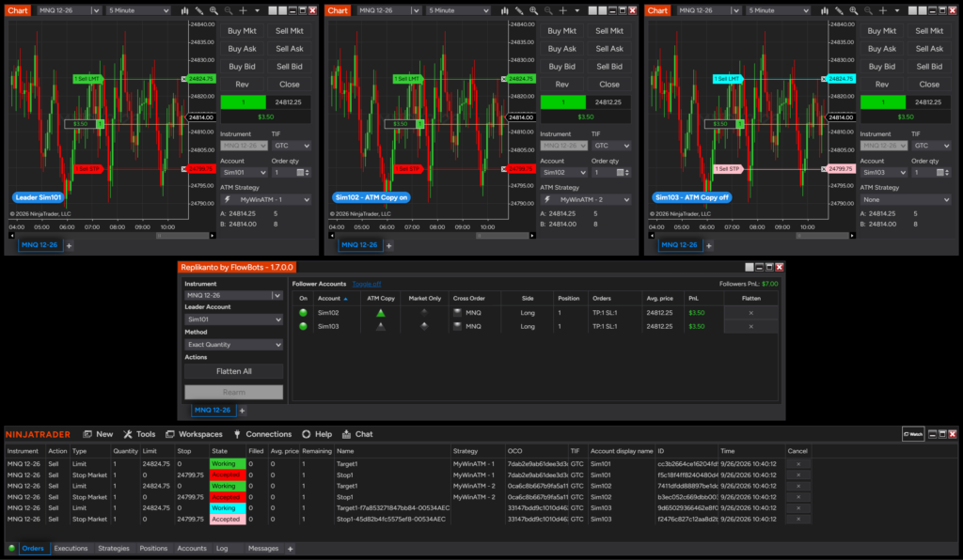Open the ATM lightning icon for MyWinATM - 2
Viewport: 963px width, 560px height.
point(547,199)
